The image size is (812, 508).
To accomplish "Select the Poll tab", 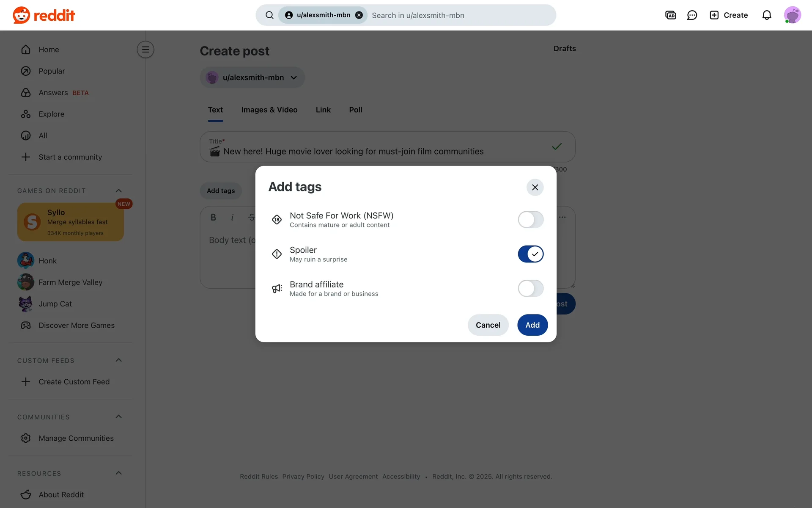I will (355, 110).
